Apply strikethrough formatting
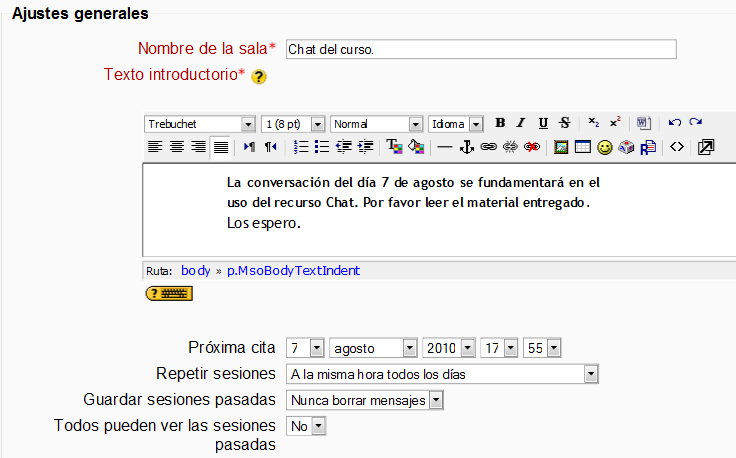This screenshot has height=458, width=736. coord(565,123)
